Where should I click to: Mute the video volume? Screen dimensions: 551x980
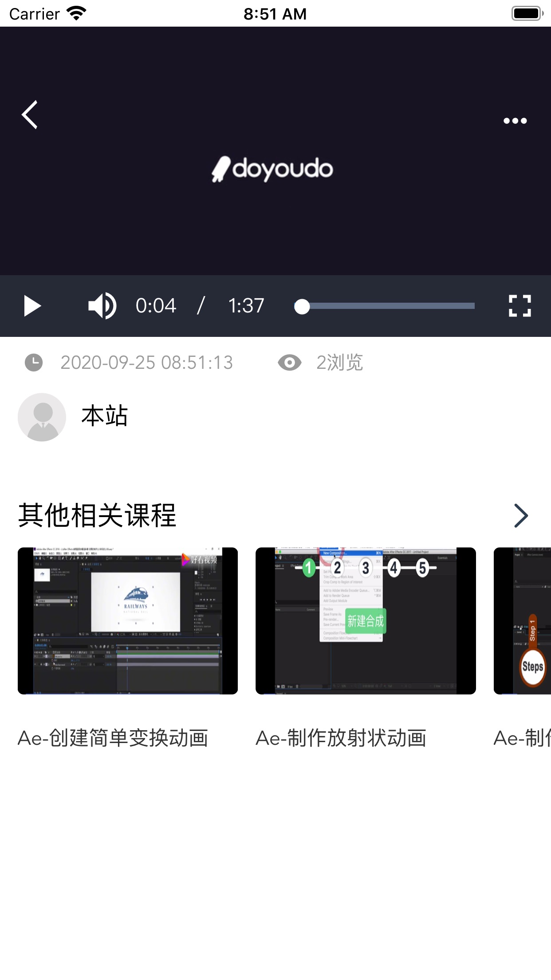pos(102,306)
